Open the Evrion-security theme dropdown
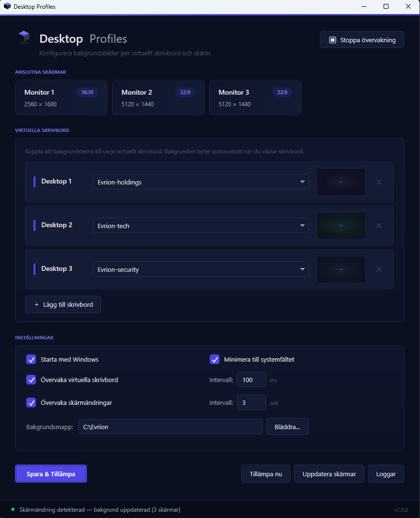The image size is (420, 518). coord(201,269)
